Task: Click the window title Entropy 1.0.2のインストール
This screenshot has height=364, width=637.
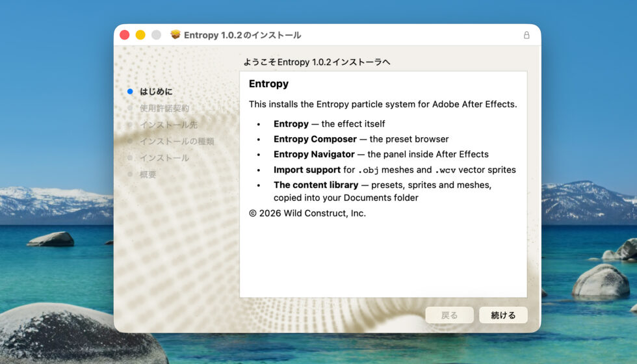Action: coord(242,35)
